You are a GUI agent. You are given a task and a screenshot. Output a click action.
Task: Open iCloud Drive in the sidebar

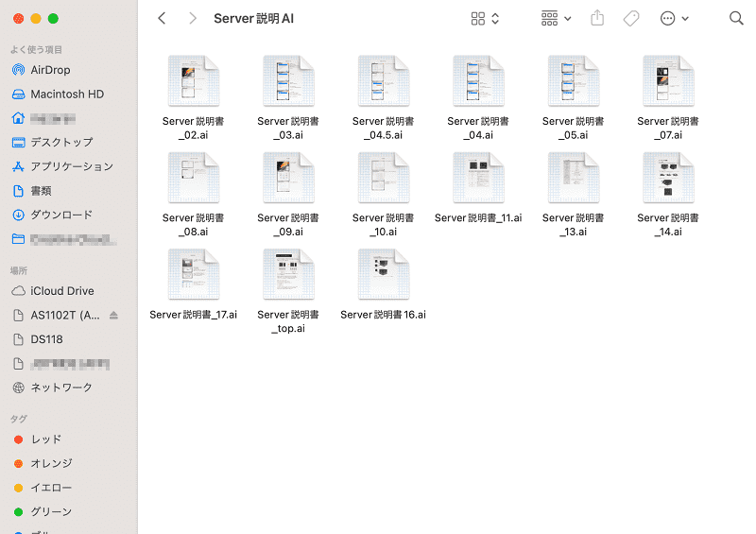coord(68,291)
